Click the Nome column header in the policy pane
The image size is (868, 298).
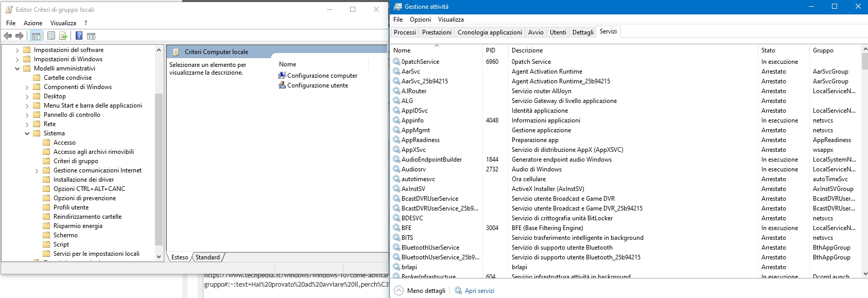pos(322,64)
